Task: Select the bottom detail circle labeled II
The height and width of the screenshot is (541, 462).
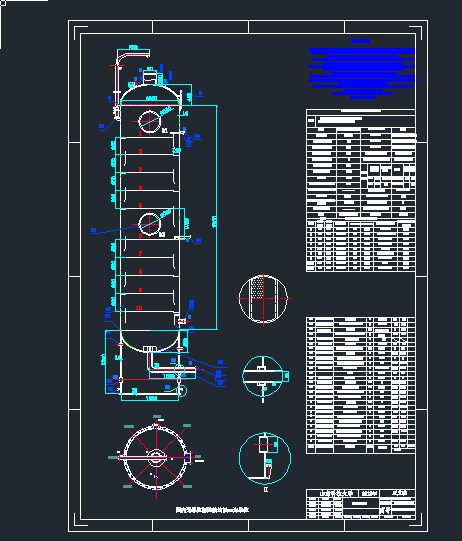Action: click(265, 458)
